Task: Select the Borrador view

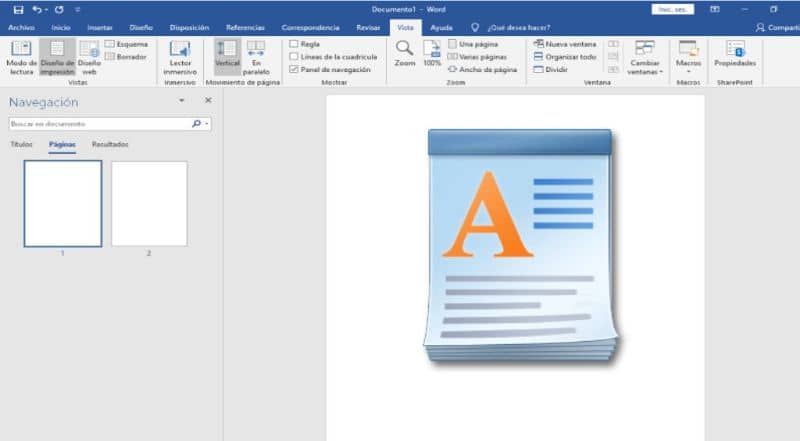Action: (x=126, y=57)
